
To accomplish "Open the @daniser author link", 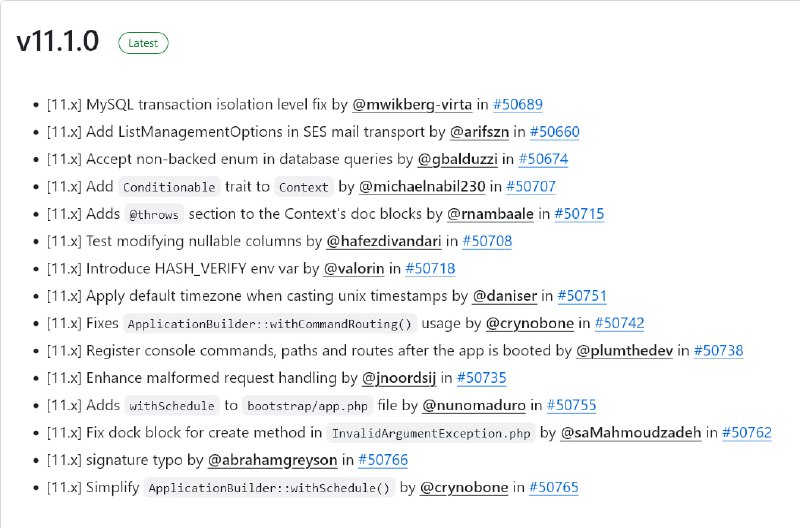I will (x=505, y=296).
